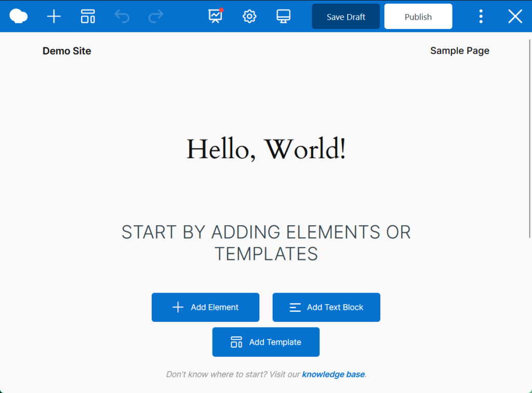Close the editor with the X icon
The width and height of the screenshot is (532, 393).
coord(515,16)
